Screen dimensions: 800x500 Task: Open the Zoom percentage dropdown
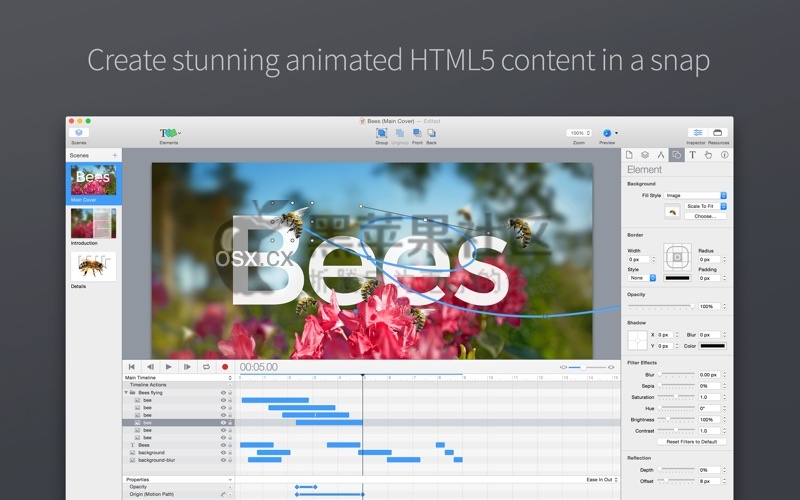click(x=579, y=133)
